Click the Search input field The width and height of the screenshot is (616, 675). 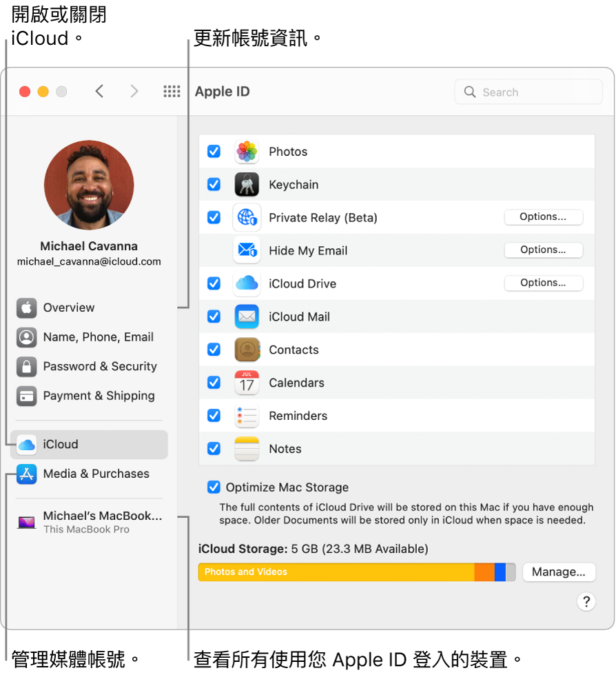click(x=528, y=92)
